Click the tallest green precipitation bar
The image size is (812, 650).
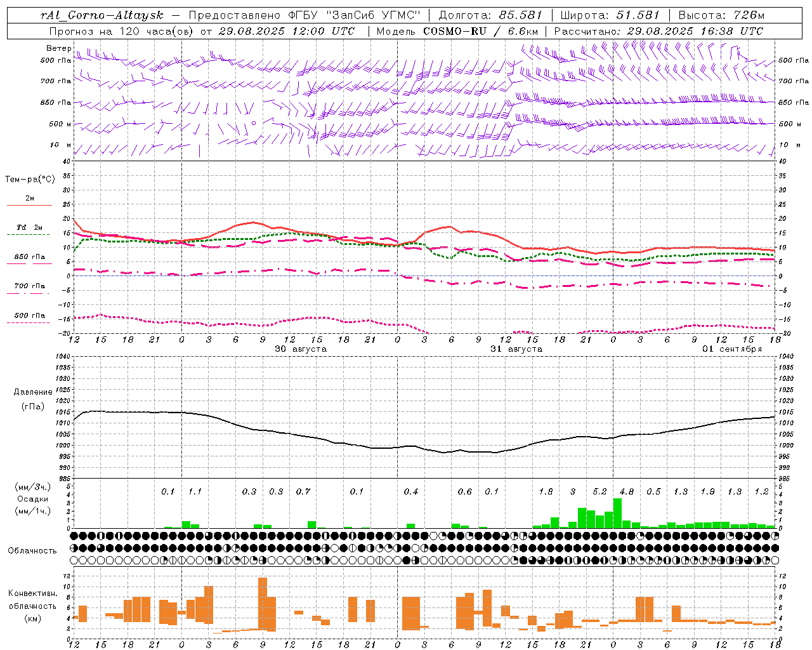[617, 514]
